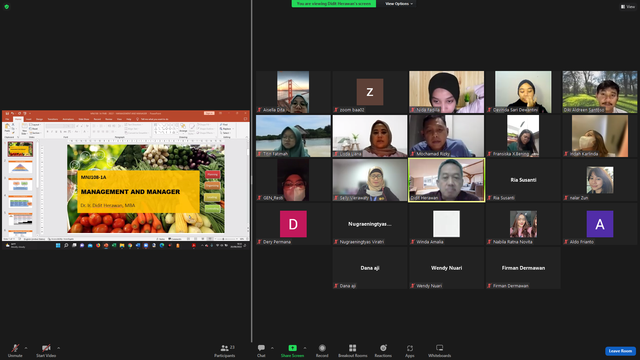The width and height of the screenshot is (640, 360).
Task: Select Aldo Frianto's purple avatar tile
Action: [x=600, y=224]
